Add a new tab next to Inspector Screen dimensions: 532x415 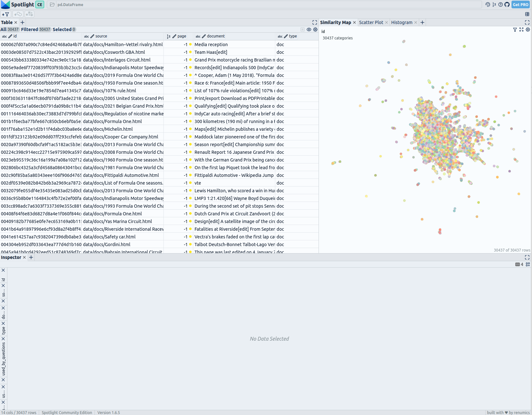tap(31, 257)
